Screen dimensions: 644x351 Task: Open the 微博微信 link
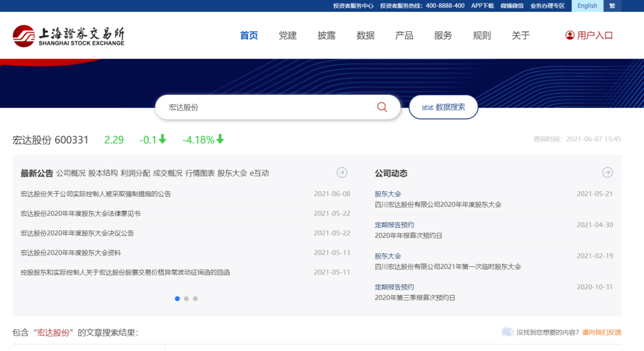tap(512, 6)
